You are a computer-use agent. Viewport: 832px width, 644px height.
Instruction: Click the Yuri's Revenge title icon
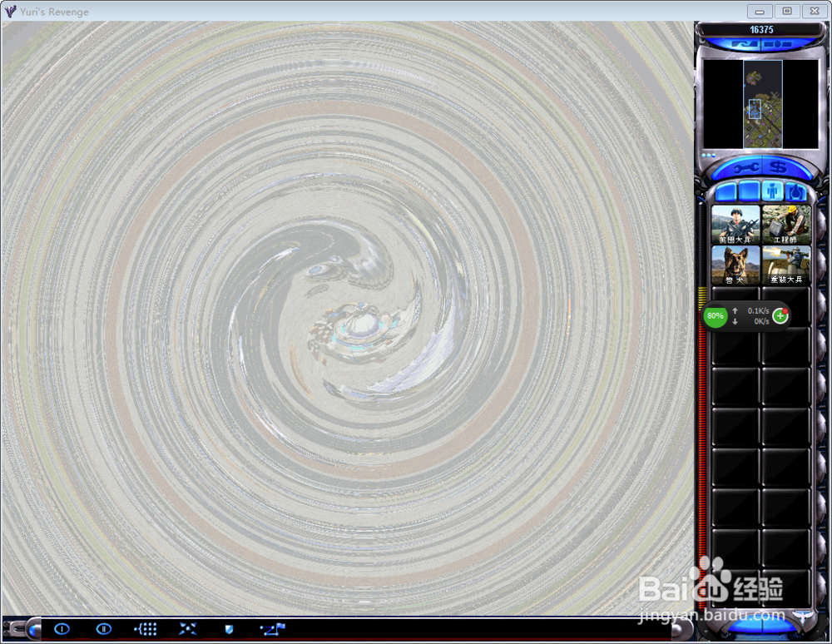point(10,11)
